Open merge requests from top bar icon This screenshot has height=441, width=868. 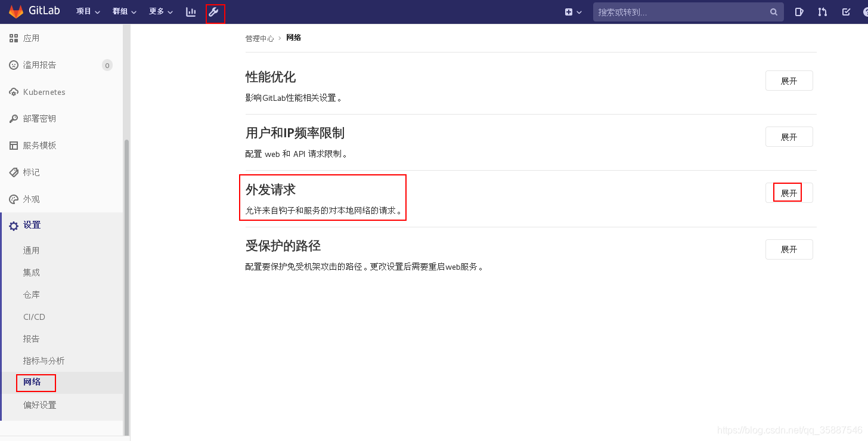point(822,12)
